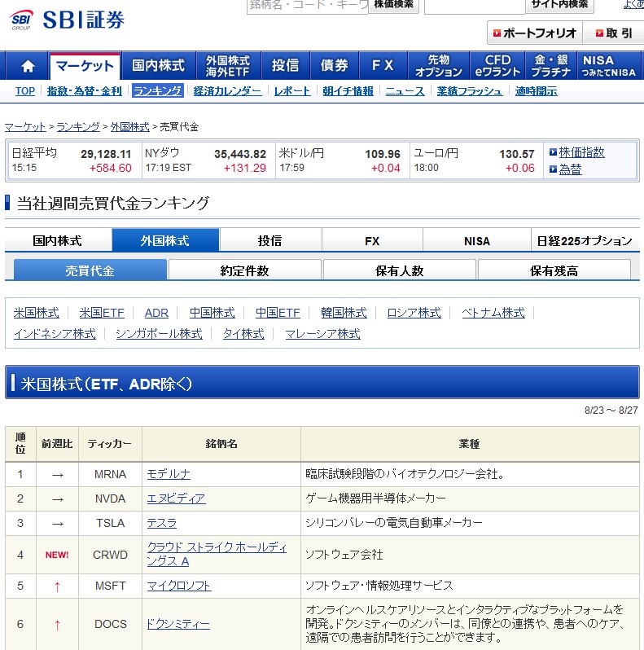This screenshot has width=644, height=650.
Task: Click the ランキング breadcrumb link
Action: 78,127
